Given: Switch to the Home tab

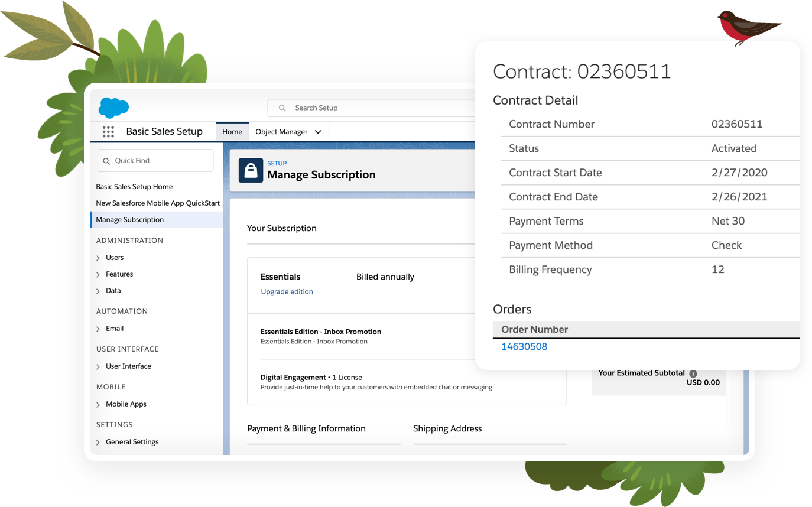Looking at the screenshot, I should coord(232,132).
